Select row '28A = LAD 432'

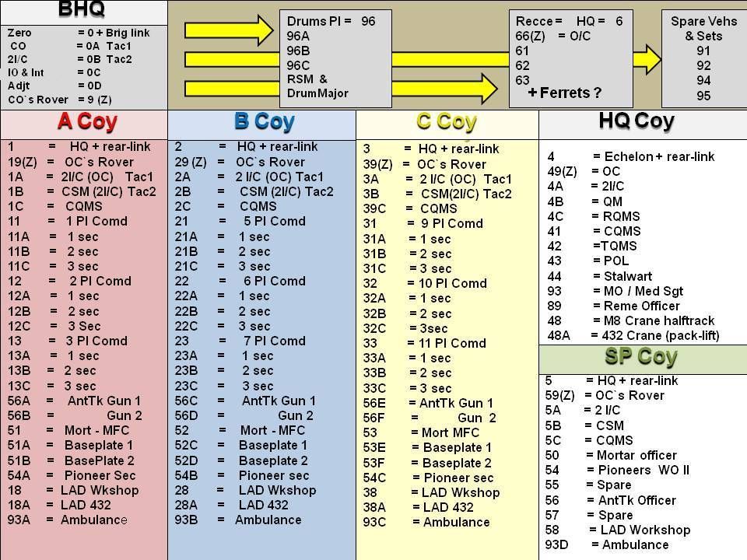tap(232, 505)
